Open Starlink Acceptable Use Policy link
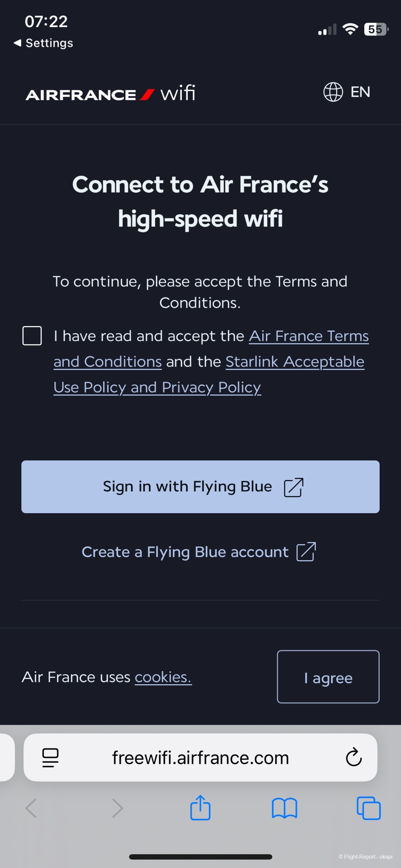This screenshot has width=401, height=868. coord(294,362)
